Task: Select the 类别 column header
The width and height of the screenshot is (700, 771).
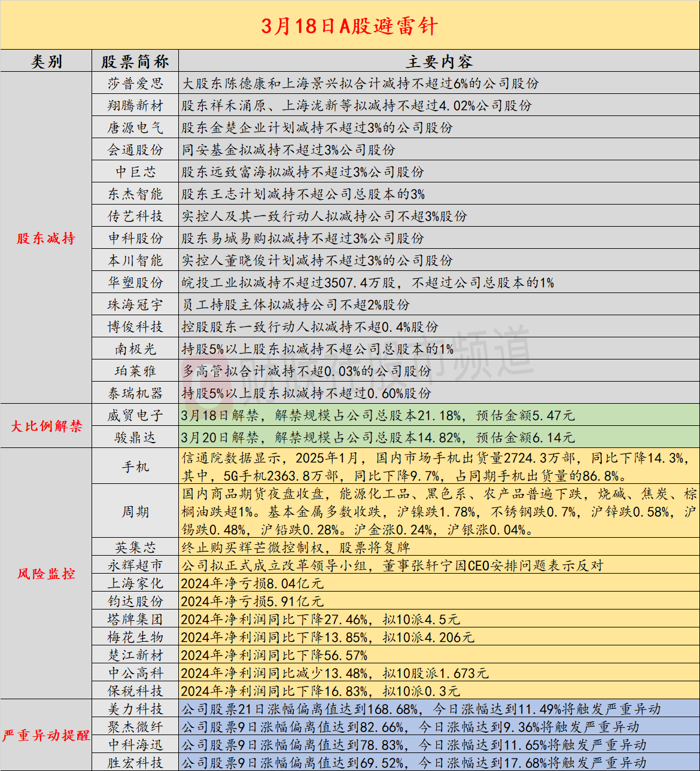Action: 46,62
